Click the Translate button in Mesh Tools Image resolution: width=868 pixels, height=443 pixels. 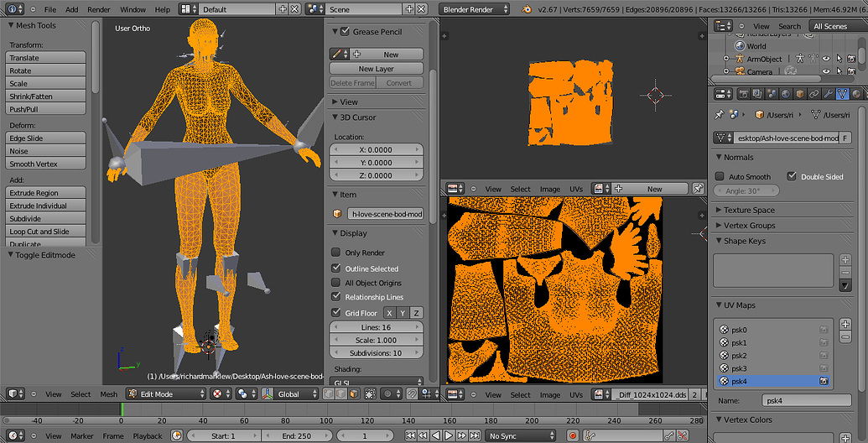pos(46,58)
